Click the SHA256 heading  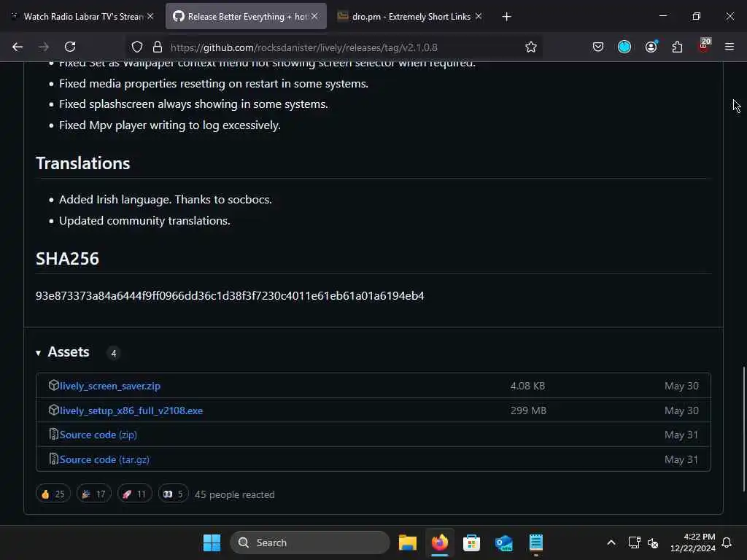pyautogui.click(x=67, y=259)
